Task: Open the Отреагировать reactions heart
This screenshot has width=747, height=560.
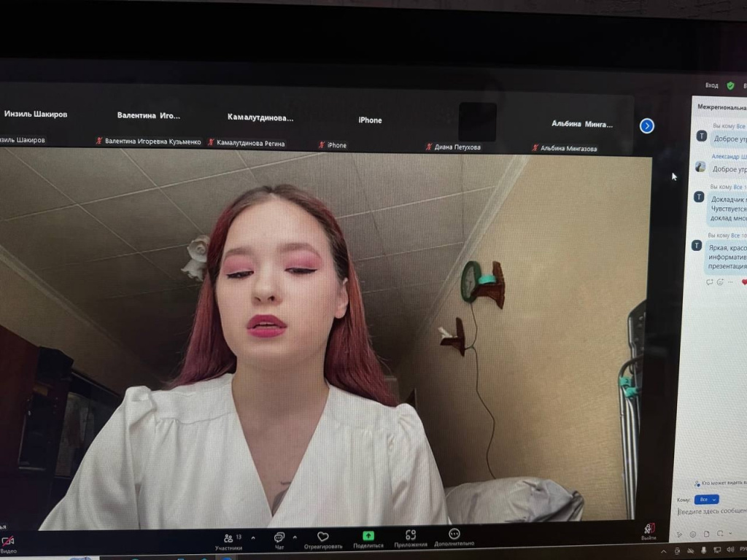Action: coord(323,540)
